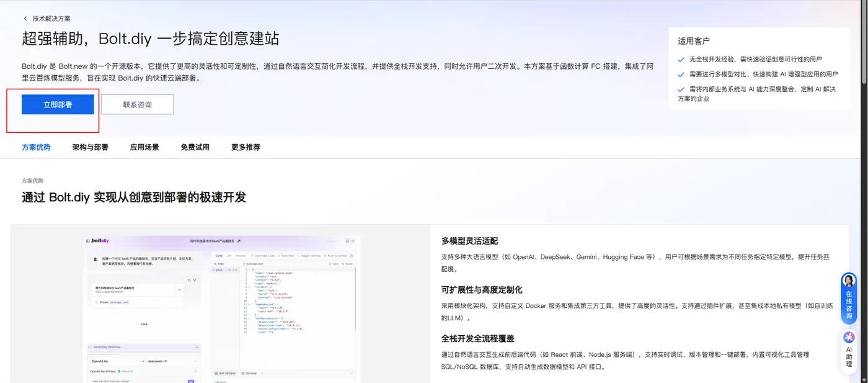Click the text 无全栈开发经验，需快速验证创意可行性的用户
Screen dimensions: 868x383
[756, 60]
